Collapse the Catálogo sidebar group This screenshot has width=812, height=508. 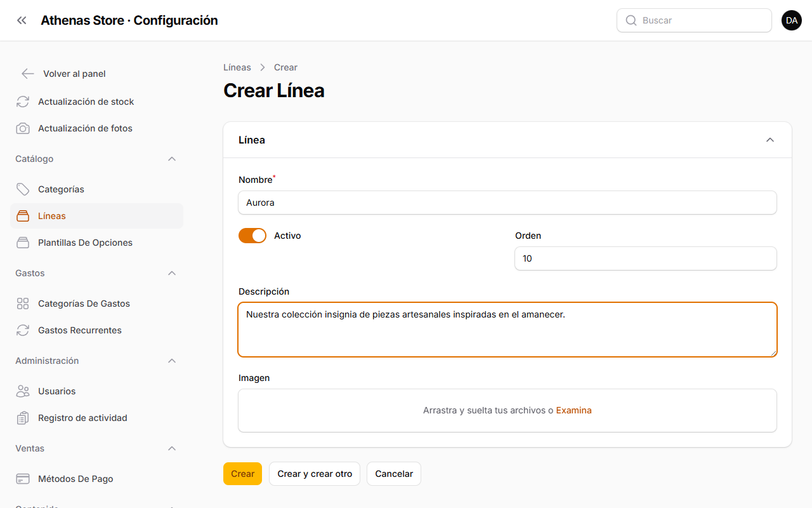click(x=172, y=159)
